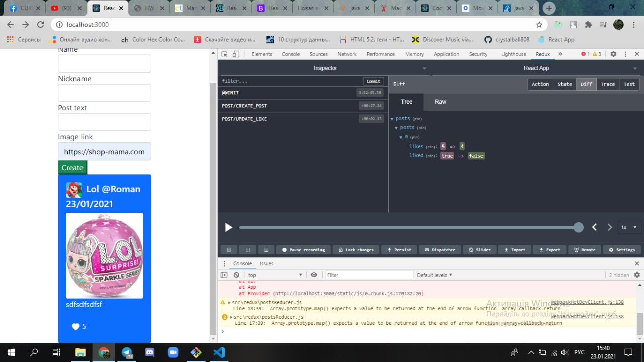The width and height of the screenshot is (644, 362).
Task: Focus the Nickname input field
Action: pos(105,93)
